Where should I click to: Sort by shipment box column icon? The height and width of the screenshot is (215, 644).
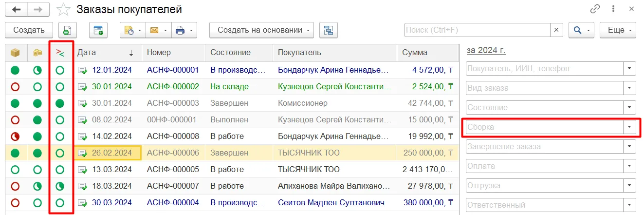tap(16, 53)
